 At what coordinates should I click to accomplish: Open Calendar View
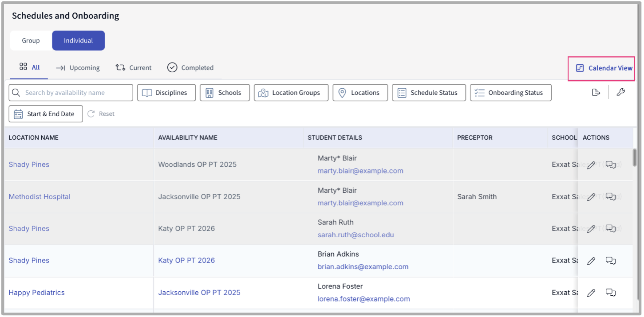click(604, 68)
